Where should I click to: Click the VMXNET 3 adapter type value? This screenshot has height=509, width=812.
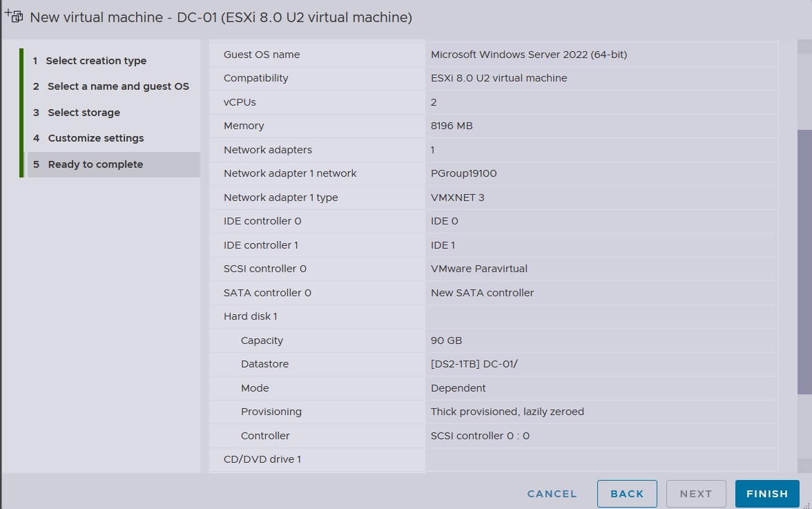(x=457, y=198)
